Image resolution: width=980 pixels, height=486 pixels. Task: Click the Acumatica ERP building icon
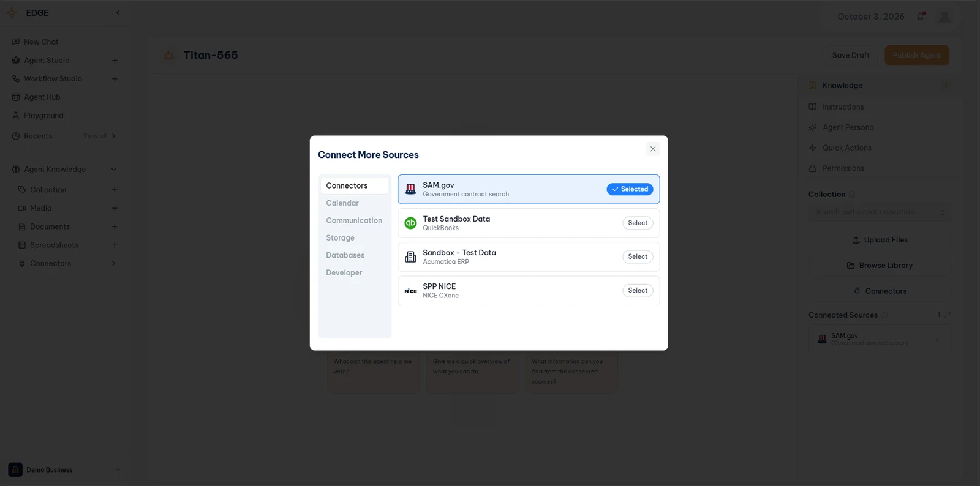pos(410,257)
